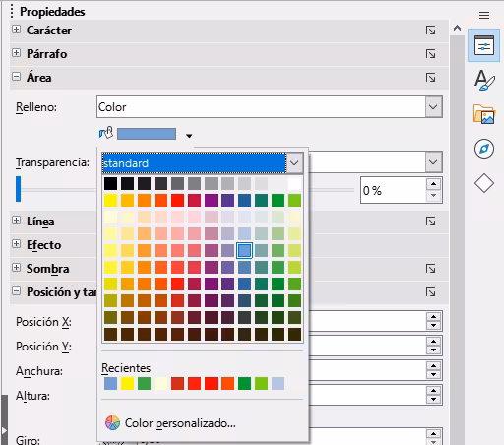The height and width of the screenshot is (445, 504).
Task: Open more options for Carácter section
Action: pyautogui.click(x=431, y=31)
